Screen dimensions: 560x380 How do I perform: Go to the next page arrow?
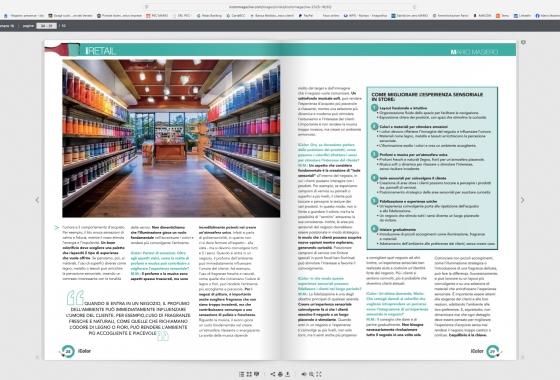coord(522,200)
